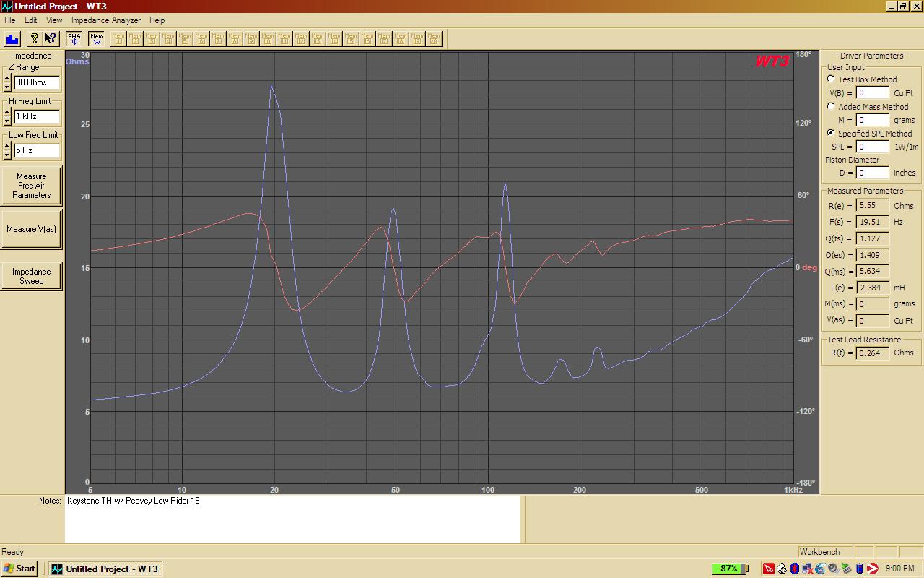Click the Z Range 30 Ohms field
Screen dimensions: 924x578
tap(36, 82)
